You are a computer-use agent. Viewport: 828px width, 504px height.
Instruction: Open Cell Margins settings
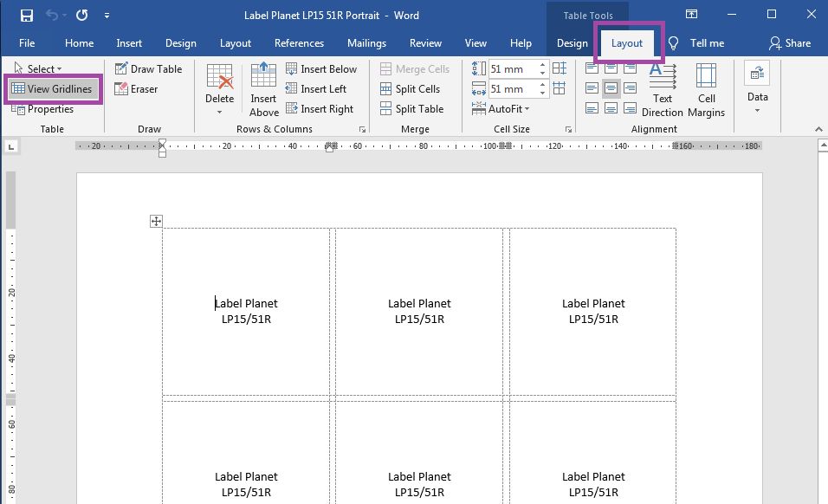pyautogui.click(x=706, y=90)
